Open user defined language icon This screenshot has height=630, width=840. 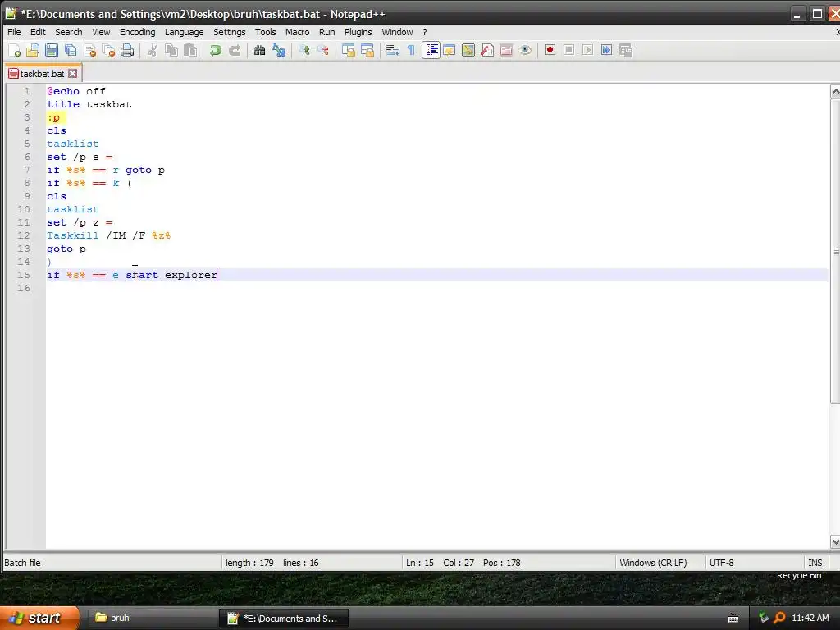coord(450,50)
